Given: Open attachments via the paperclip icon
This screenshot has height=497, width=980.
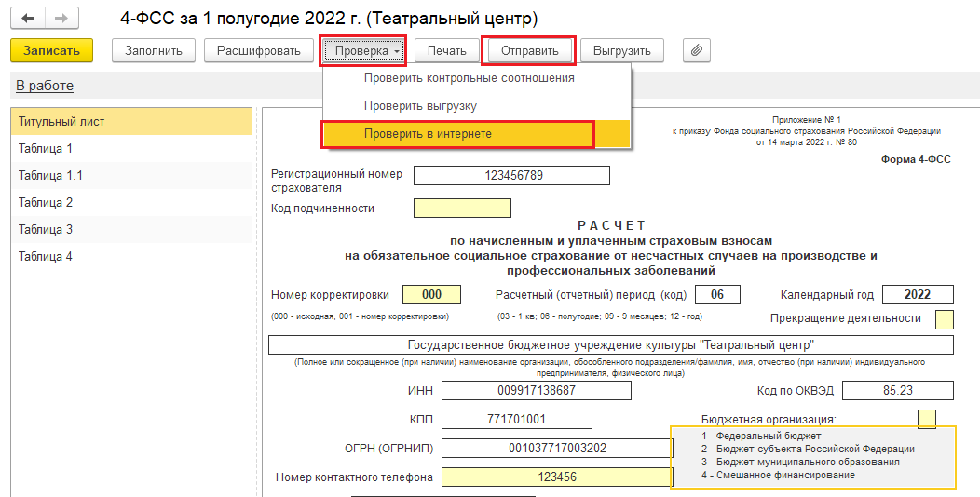Looking at the screenshot, I should 696,50.
